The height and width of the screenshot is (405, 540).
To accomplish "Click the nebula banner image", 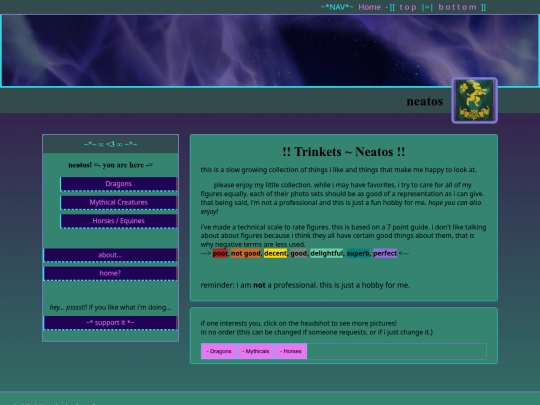I will tap(270, 51).
